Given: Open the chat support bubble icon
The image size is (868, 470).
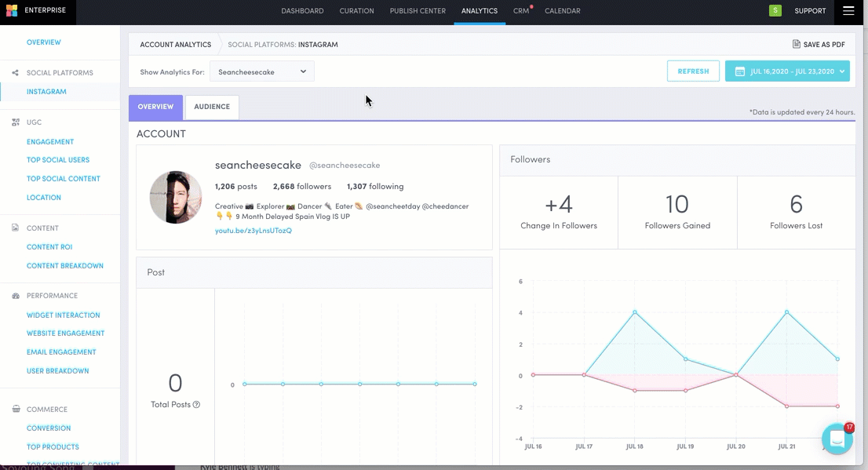Looking at the screenshot, I should [x=837, y=439].
